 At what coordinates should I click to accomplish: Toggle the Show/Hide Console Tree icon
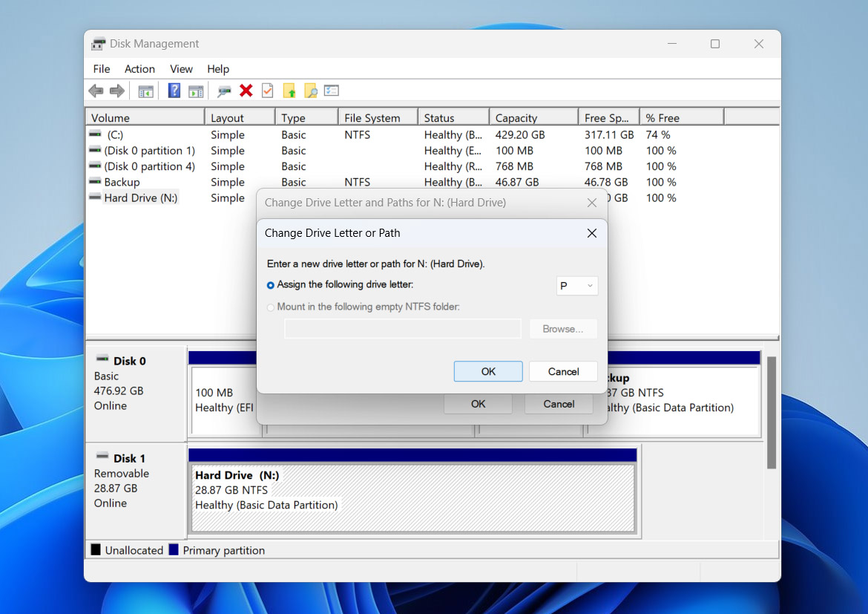(x=145, y=91)
